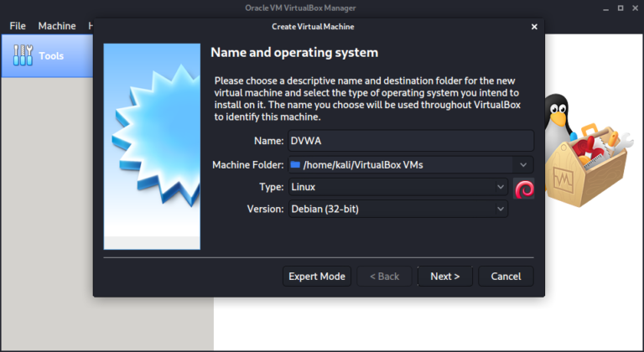
Task: Expand the Machine Folder dropdown arrow
Action: point(523,164)
